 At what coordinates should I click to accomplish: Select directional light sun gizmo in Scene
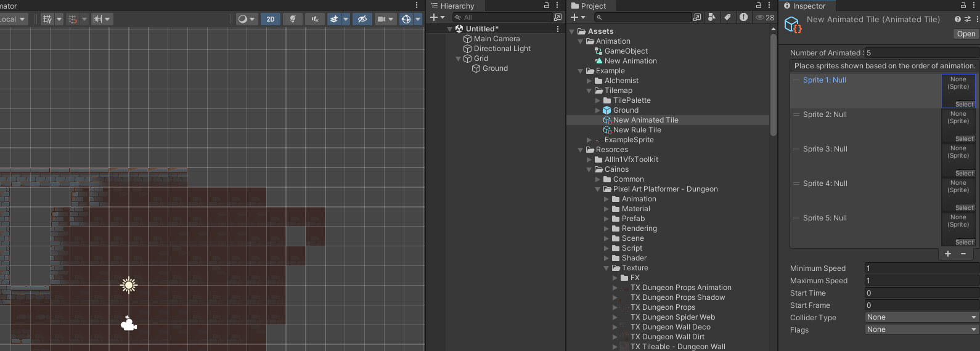[129, 285]
